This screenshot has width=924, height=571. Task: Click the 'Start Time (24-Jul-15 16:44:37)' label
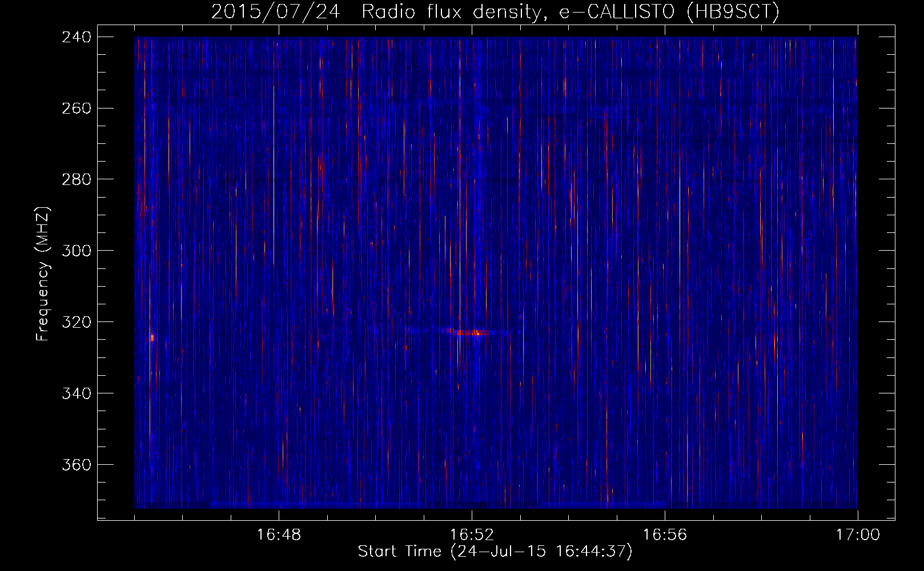495,552
